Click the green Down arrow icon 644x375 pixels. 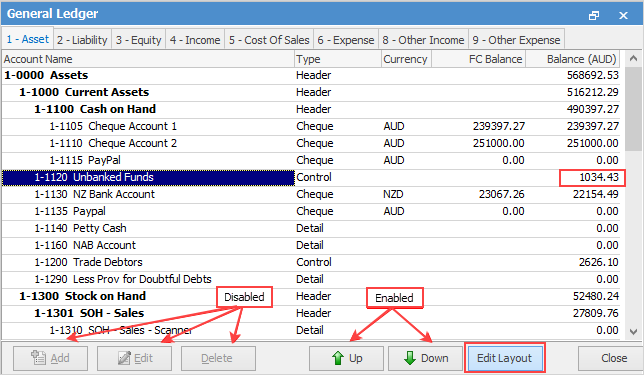tap(409, 358)
